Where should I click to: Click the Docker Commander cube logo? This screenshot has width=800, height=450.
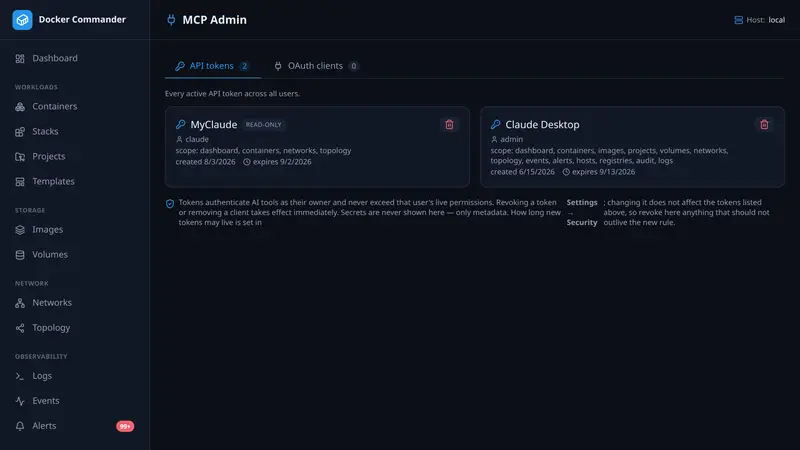(x=22, y=20)
